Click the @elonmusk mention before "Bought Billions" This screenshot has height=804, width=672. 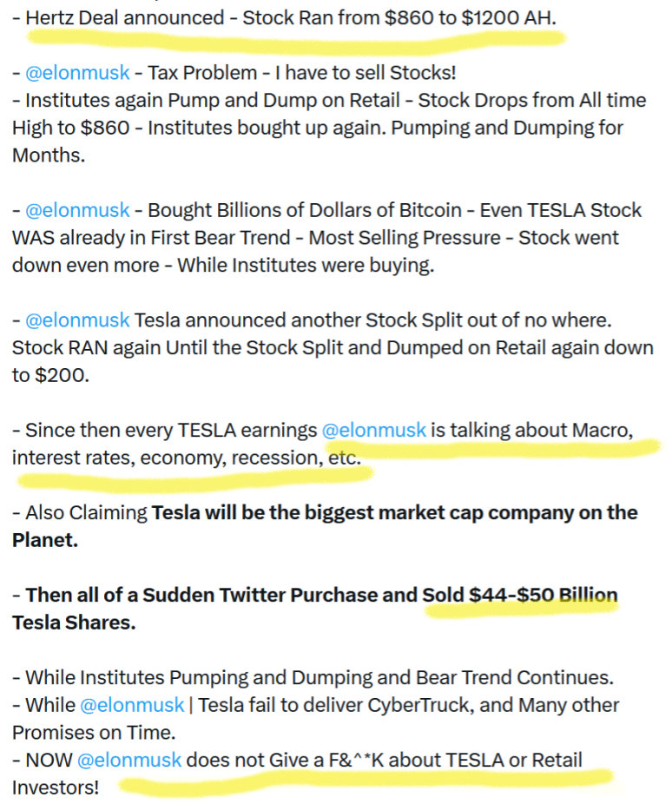tap(77, 210)
